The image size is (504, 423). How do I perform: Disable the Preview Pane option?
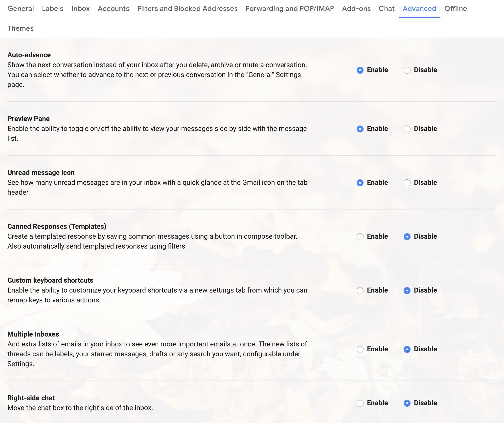(x=407, y=129)
